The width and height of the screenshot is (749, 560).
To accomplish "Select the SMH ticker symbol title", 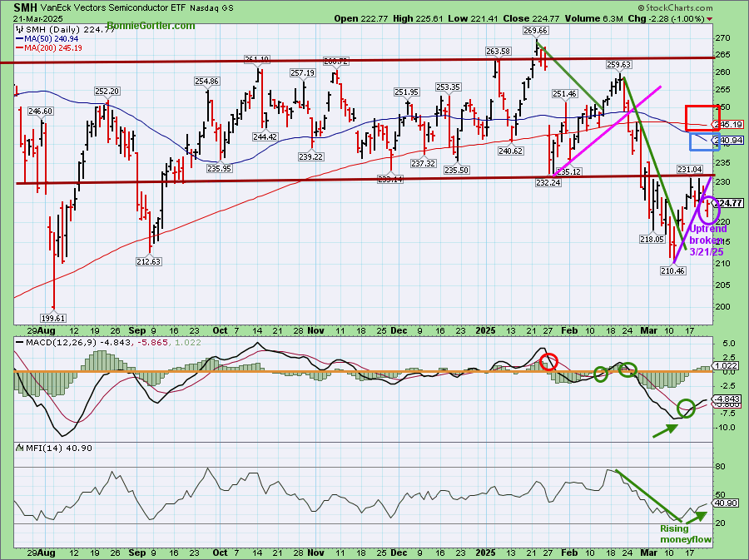I will (25, 7).
